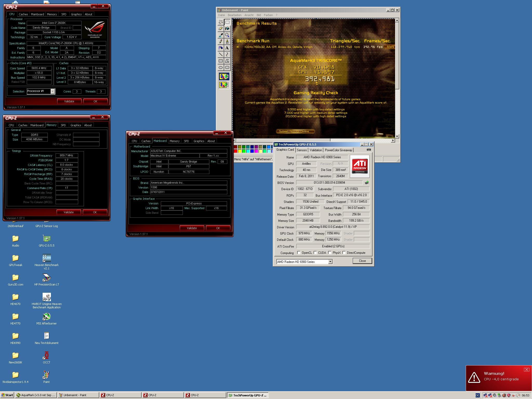This screenshot has height=399, width=532.
Task: Open the Bearbeiten menu in Paint
Action: [x=235, y=15]
